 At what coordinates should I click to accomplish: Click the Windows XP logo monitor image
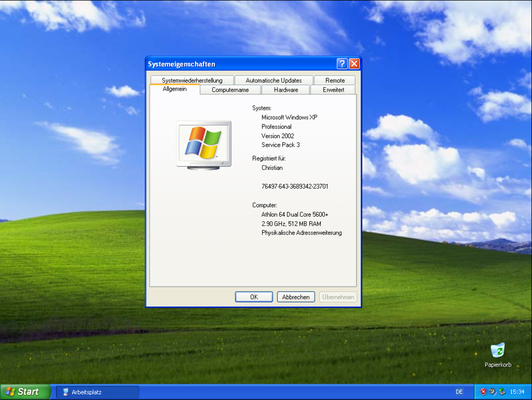click(204, 145)
